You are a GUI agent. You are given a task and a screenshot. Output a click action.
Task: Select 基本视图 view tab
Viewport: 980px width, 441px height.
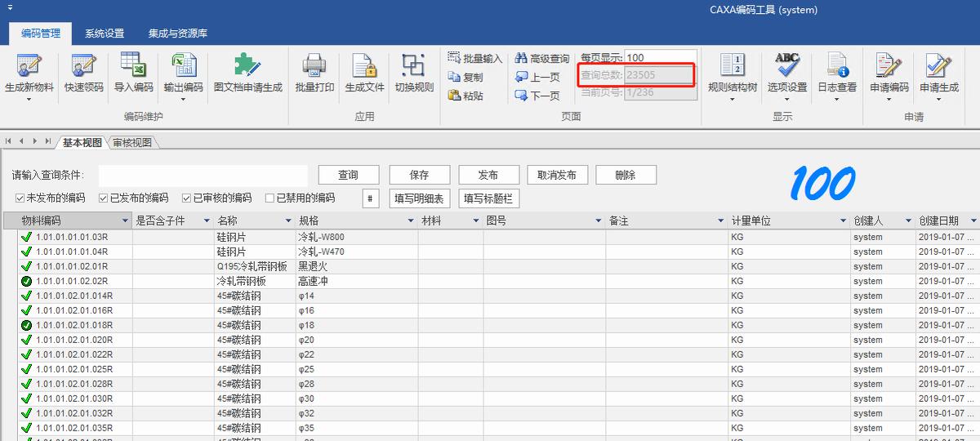[x=82, y=142]
